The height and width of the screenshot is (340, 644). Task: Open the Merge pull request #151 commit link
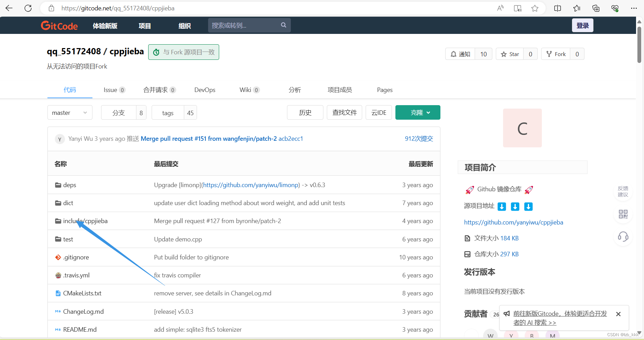pyautogui.click(x=209, y=139)
